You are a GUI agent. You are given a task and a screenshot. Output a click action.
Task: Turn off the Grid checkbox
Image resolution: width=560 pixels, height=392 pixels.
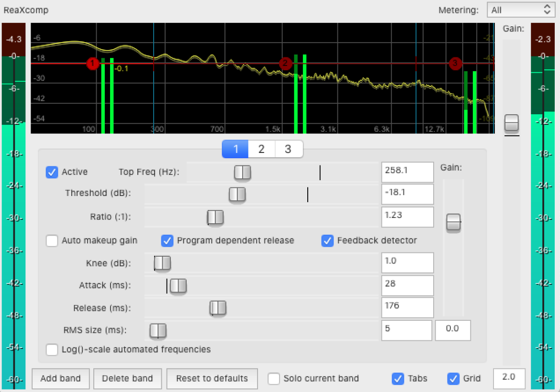453,379
